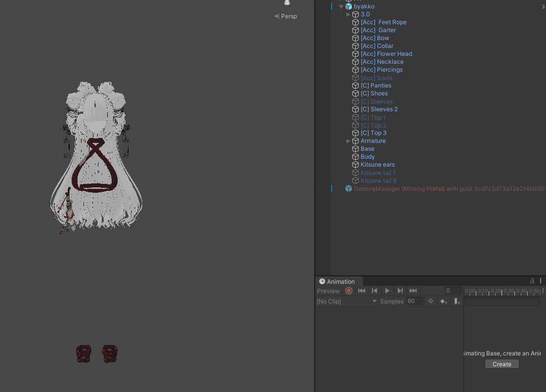Go to last keyframe

pos(413,291)
